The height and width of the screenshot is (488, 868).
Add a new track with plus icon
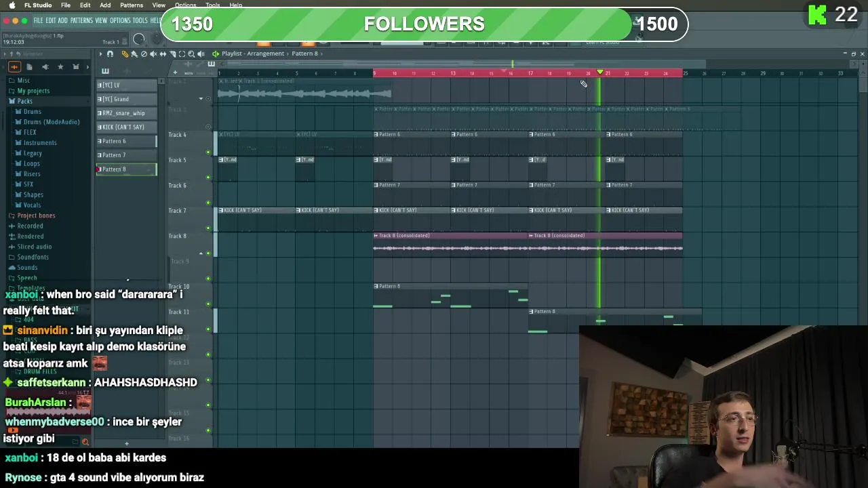coord(175,72)
